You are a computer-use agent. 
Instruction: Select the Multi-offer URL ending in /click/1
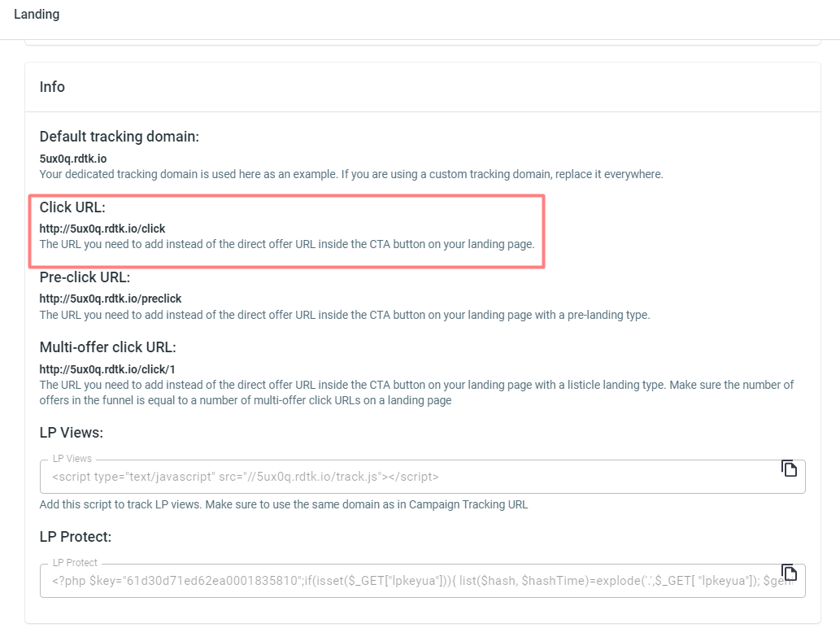[x=107, y=369]
